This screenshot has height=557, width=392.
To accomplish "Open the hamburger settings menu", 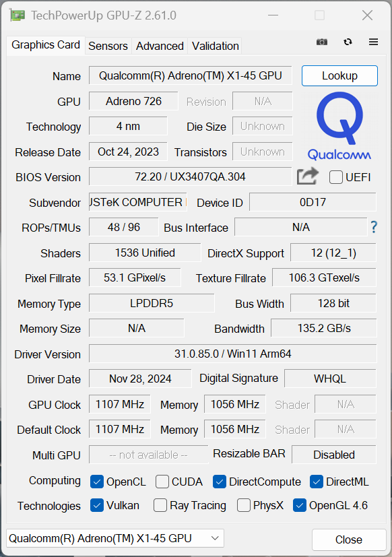I will (373, 42).
